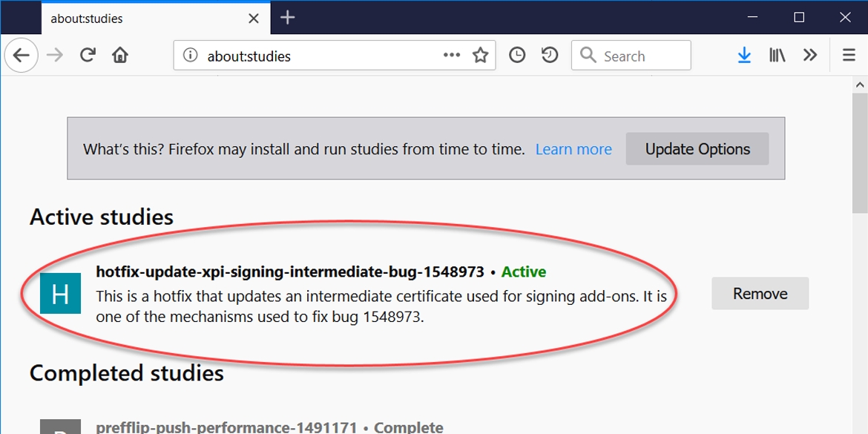Click the Completed studies heading
Screen dimensions: 868x434
click(x=127, y=372)
